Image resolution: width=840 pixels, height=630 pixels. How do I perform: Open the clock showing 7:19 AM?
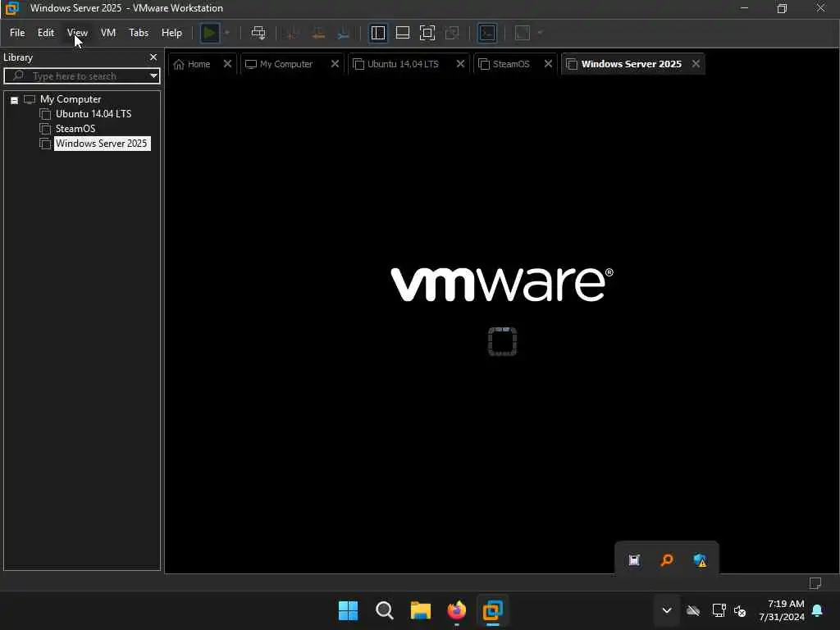pos(782,610)
